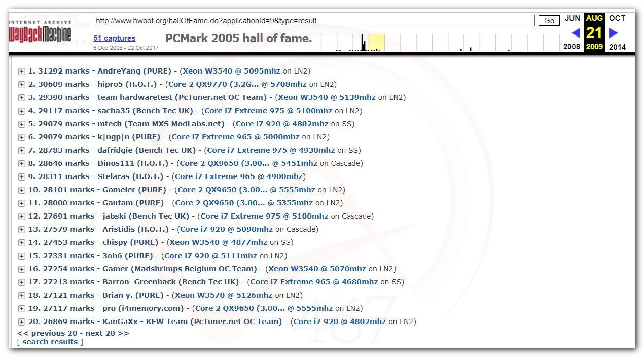Expand entry 4 sacha35 plus box
The image size is (644, 357).
(22, 111)
